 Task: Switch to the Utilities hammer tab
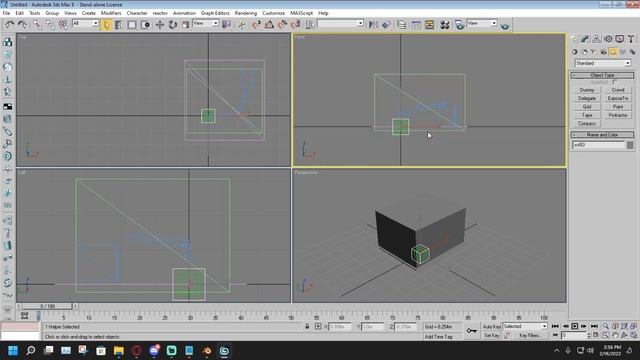click(631, 39)
